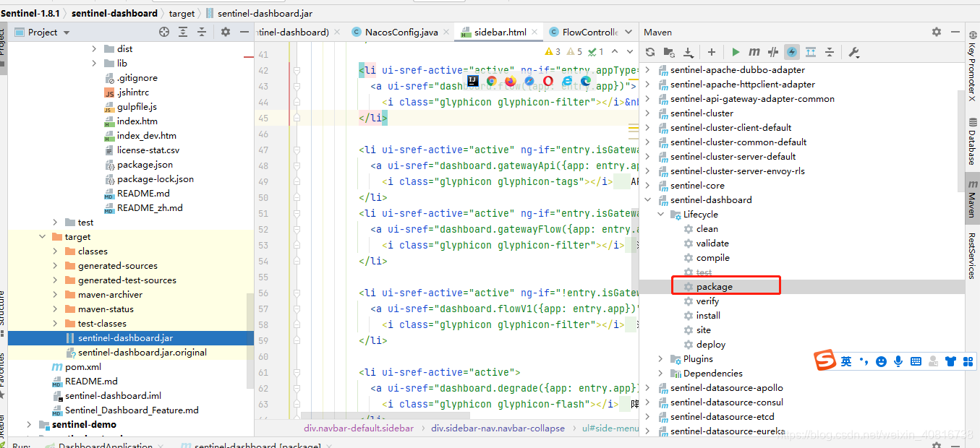Click editor horizontal scrollbar
Image resolution: width=980 pixels, height=448 pixels.
(x=387, y=417)
